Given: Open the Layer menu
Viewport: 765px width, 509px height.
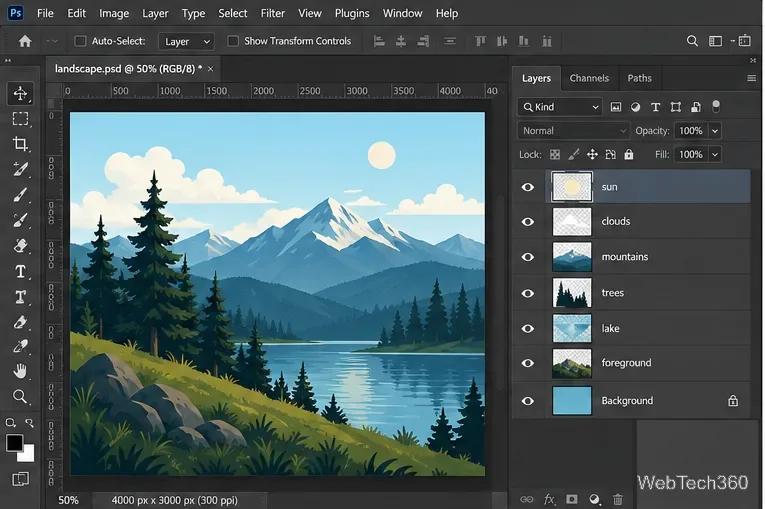Looking at the screenshot, I should [155, 13].
